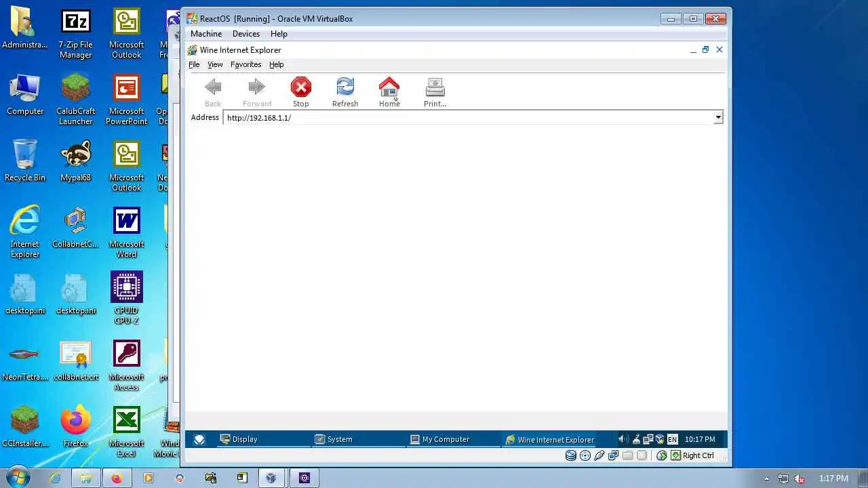This screenshot has width=868, height=488.
Task: Select the CalubCraft Launcher desktop icon
Action: pyautogui.click(x=75, y=100)
